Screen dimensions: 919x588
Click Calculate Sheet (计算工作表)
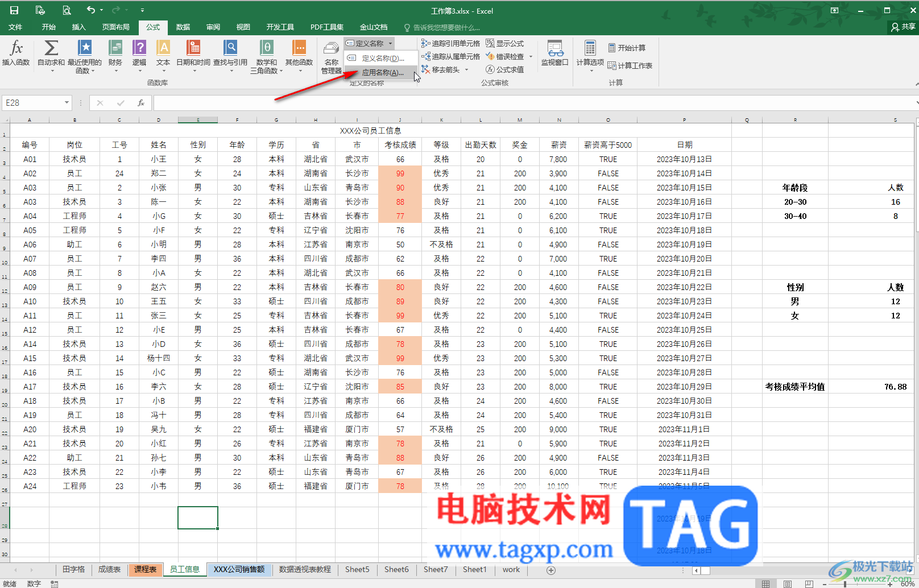point(630,65)
